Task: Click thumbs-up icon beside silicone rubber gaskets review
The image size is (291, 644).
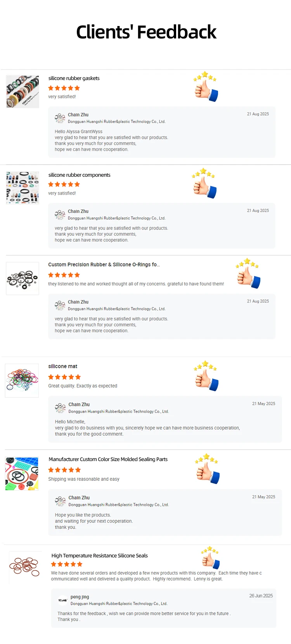Action: click(x=205, y=87)
